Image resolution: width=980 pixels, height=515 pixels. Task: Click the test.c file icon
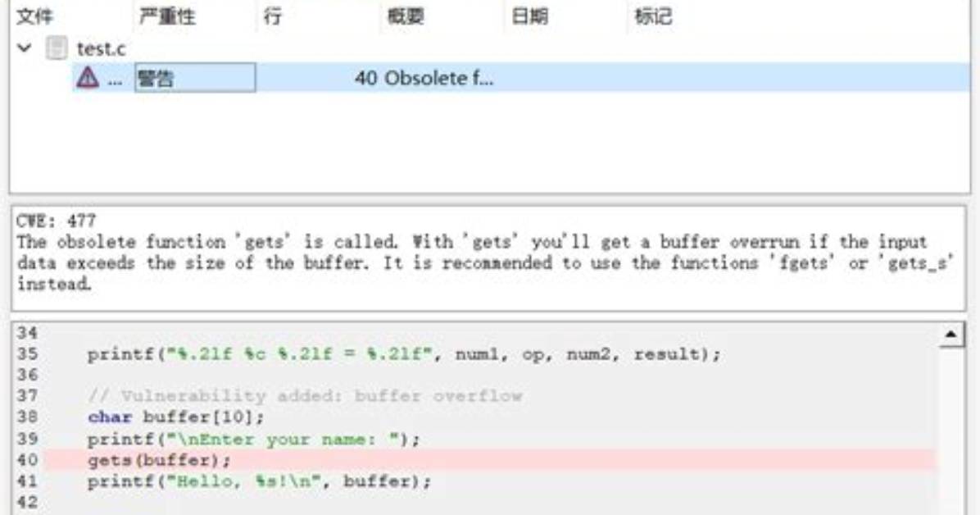pyautogui.click(x=57, y=48)
